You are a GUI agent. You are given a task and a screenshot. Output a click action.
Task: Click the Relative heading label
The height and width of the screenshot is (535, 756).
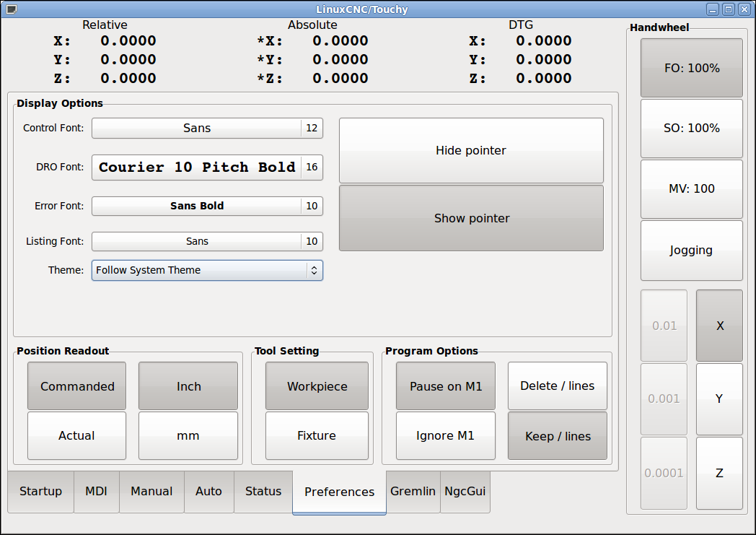pos(105,25)
